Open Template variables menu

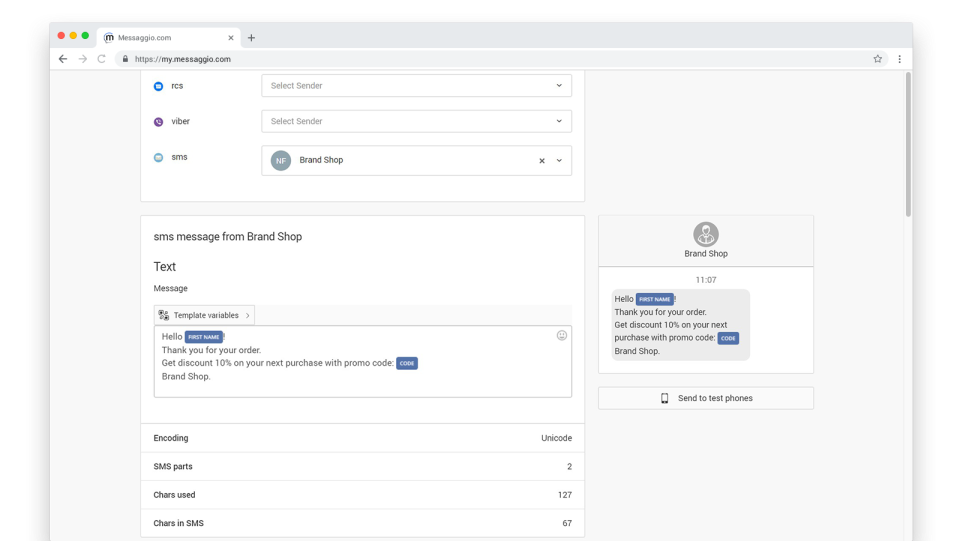[204, 315]
